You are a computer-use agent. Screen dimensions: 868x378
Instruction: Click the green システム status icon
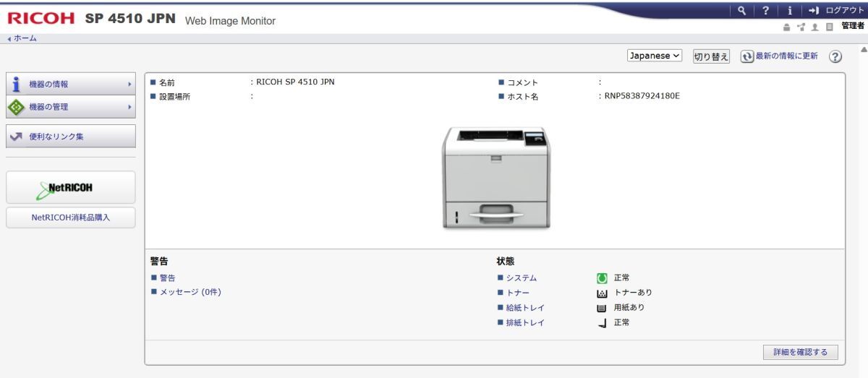600,278
